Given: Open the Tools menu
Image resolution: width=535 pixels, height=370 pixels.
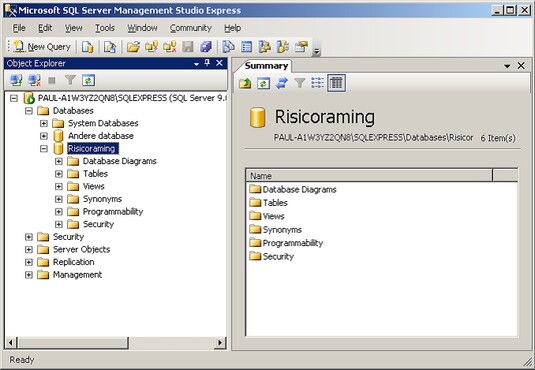Looking at the screenshot, I should 105,28.
